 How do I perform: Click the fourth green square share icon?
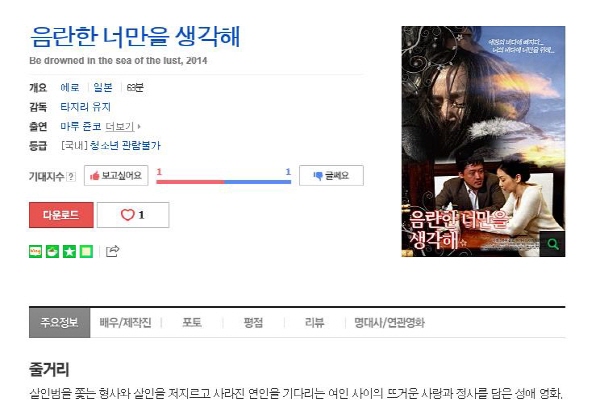86,251
